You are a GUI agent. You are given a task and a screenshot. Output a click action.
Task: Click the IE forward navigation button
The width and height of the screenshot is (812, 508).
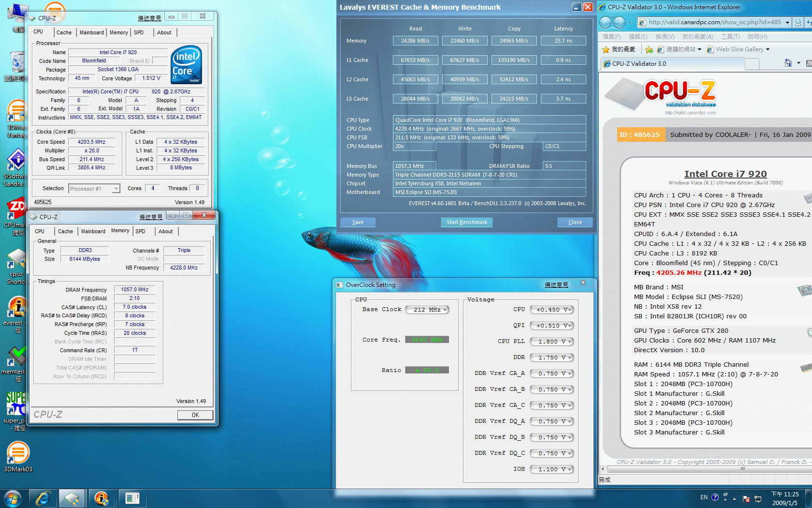619,22
